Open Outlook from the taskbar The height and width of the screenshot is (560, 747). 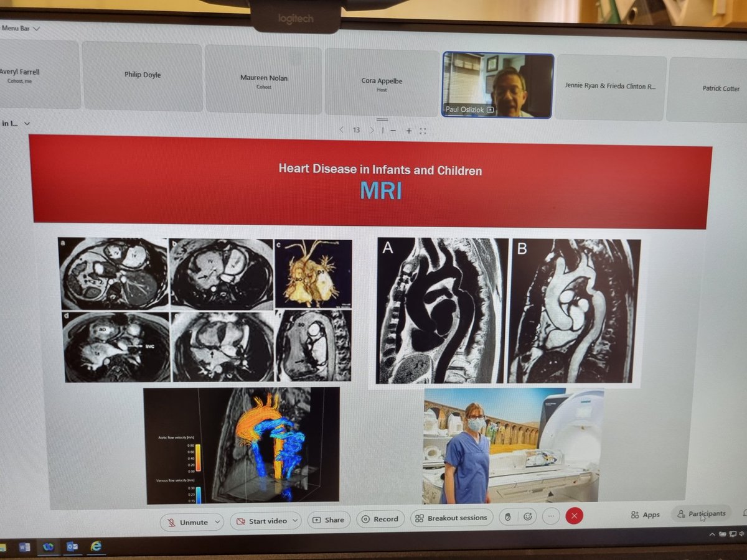[72, 546]
